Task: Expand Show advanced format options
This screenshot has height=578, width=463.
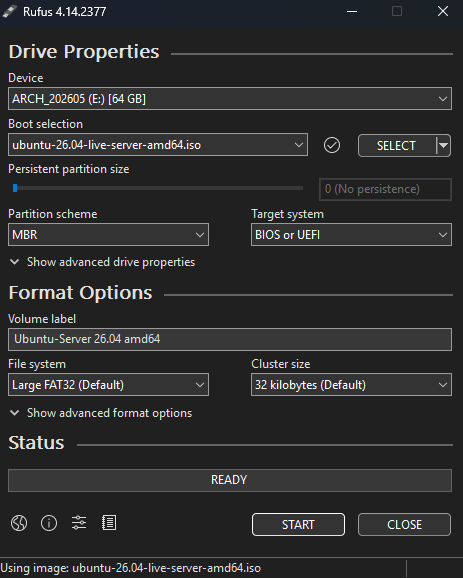Action: [101, 413]
